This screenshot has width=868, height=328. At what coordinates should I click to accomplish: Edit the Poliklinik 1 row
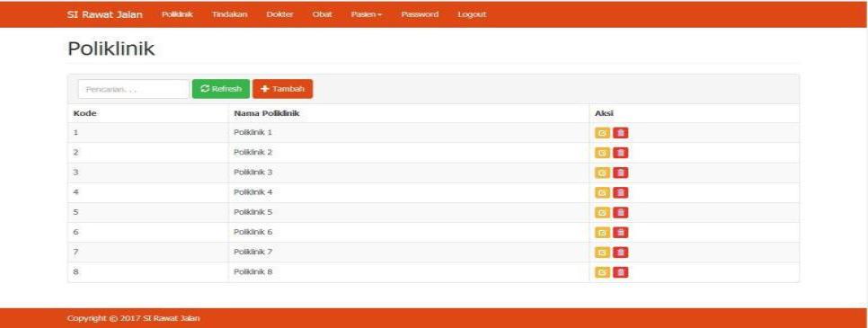click(x=602, y=133)
